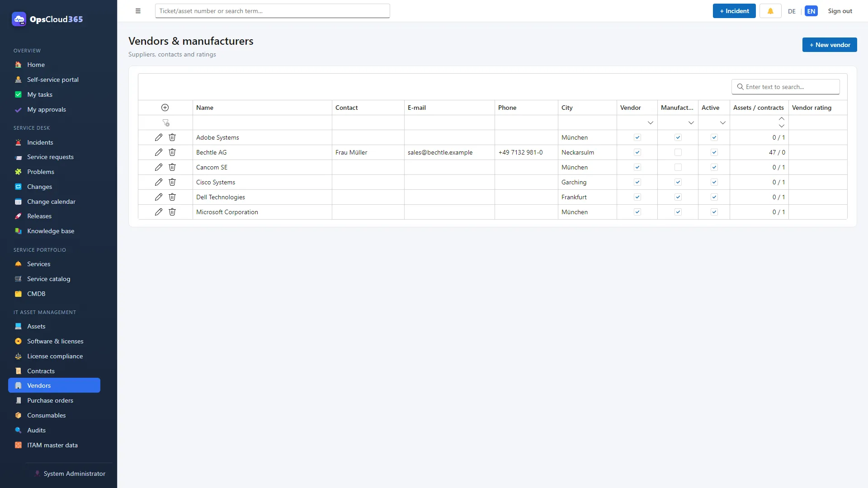
Task: Sort by the Name column header
Action: click(262, 108)
